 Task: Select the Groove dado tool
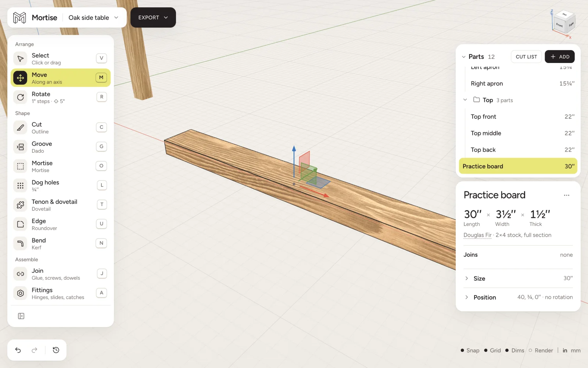61,147
